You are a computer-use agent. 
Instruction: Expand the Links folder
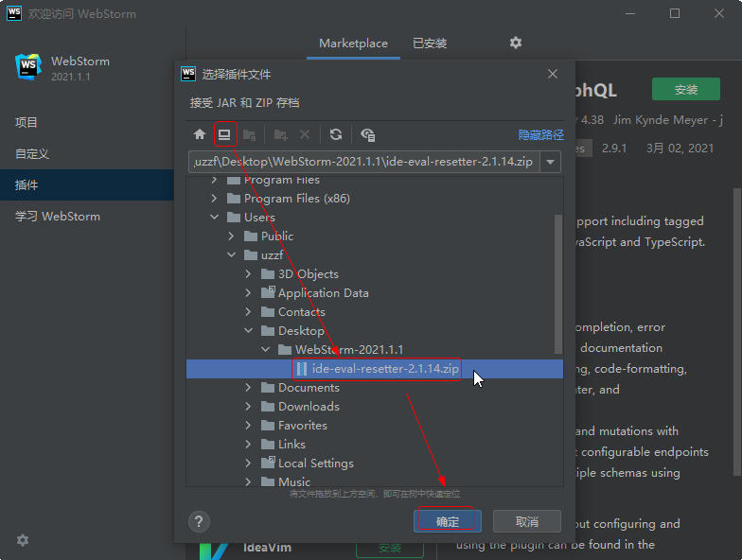coord(248,445)
